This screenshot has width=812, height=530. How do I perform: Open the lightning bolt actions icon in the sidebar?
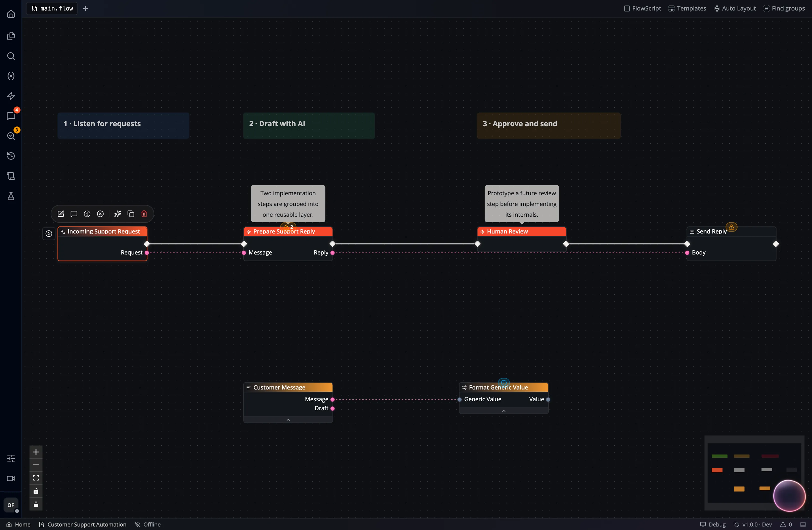click(11, 96)
